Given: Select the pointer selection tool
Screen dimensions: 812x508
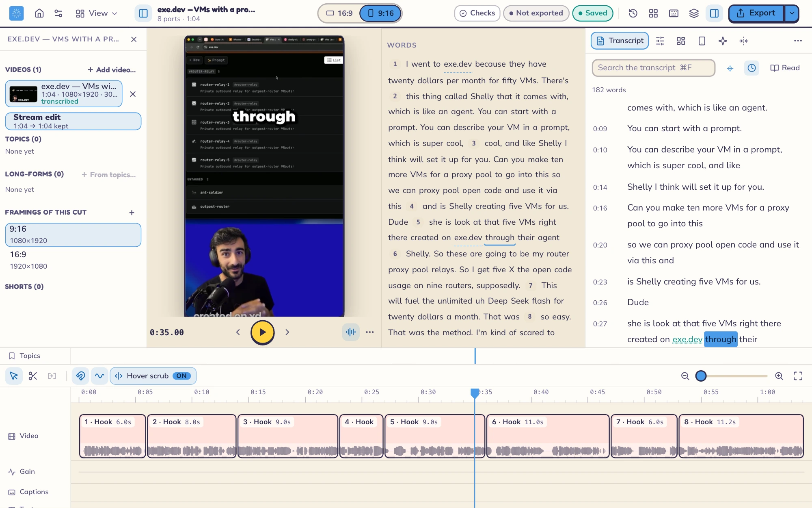Looking at the screenshot, I should pos(14,376).
